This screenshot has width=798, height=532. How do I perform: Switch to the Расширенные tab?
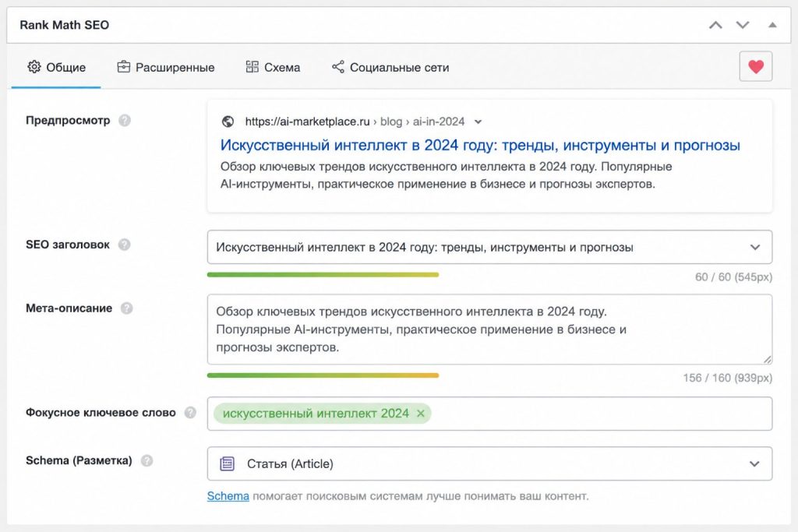click(165, 67)
